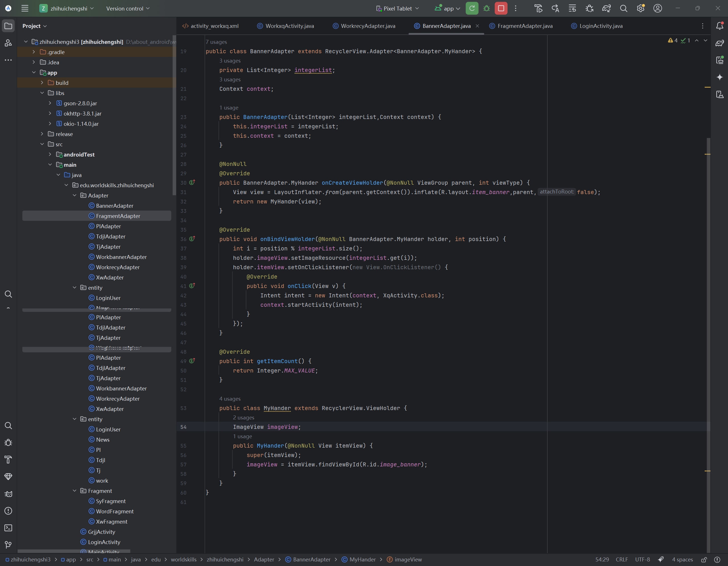Open IDE settings gear icon
Viewport: 728px width, 566px height.
tap(640, 8)
